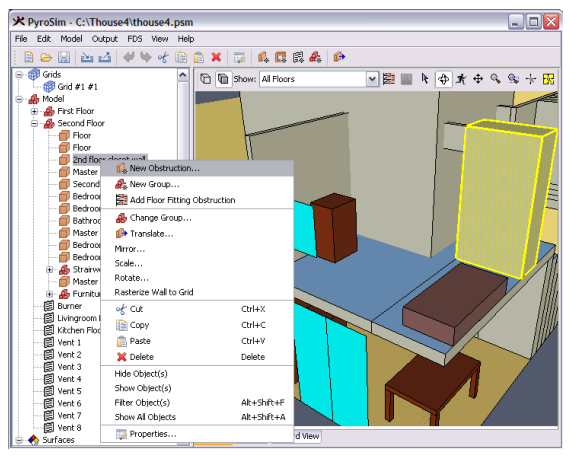Click the yellow highlighted wall in 3D view

[x=501, y=199]
